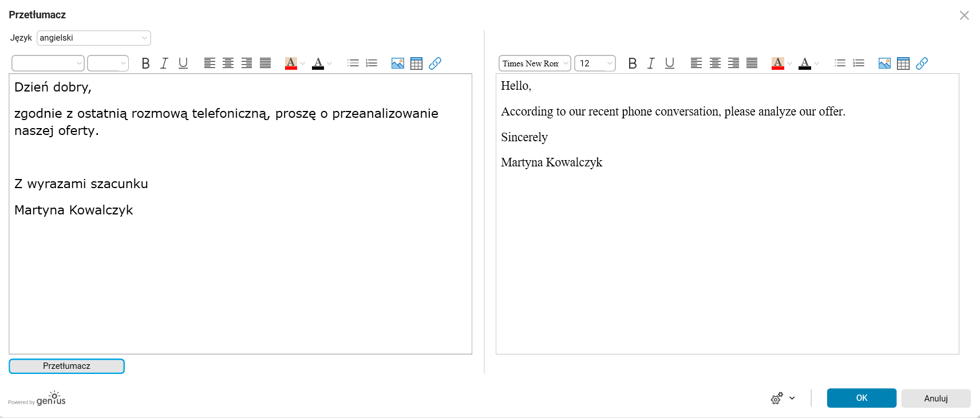Center translated text
Viewport: 980px width, 418px height.
[x=715, y=63]
